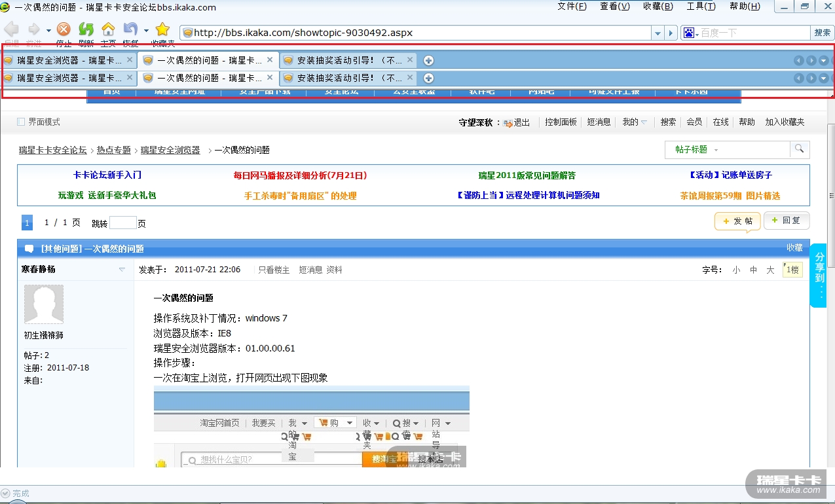The image size is (835, 504).
Task: Open the 分享到 side share tab
Action: click(x=819, y=276)
